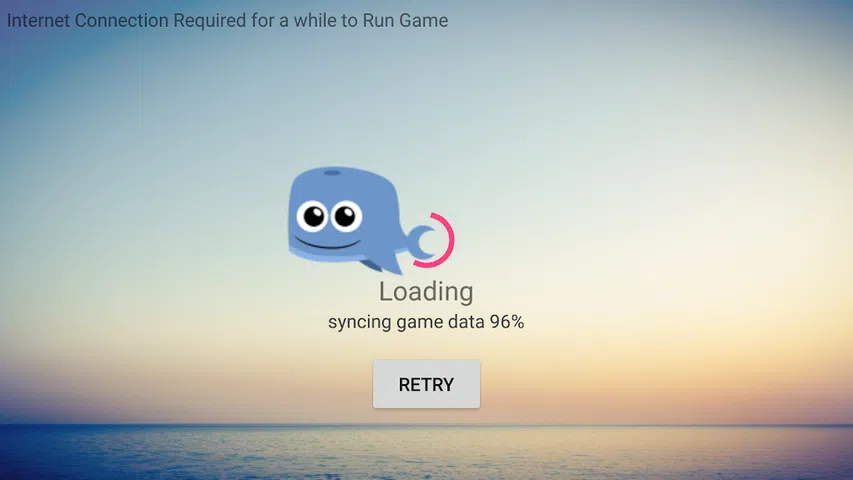The width and height of the screenshot is (853, 480).
Task: Click the 'syncing game data 96%' status text
Action: (x=426, y=322)
